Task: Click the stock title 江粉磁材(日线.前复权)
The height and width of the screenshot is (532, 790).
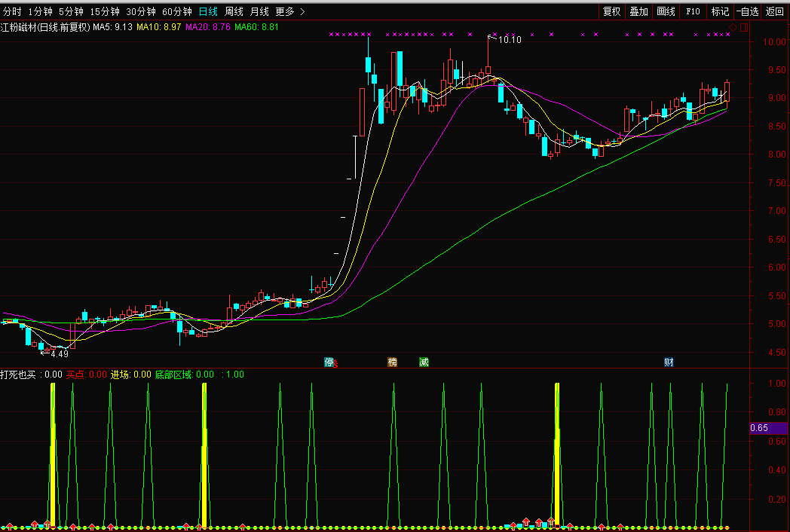Action: [x=45, y=27]
